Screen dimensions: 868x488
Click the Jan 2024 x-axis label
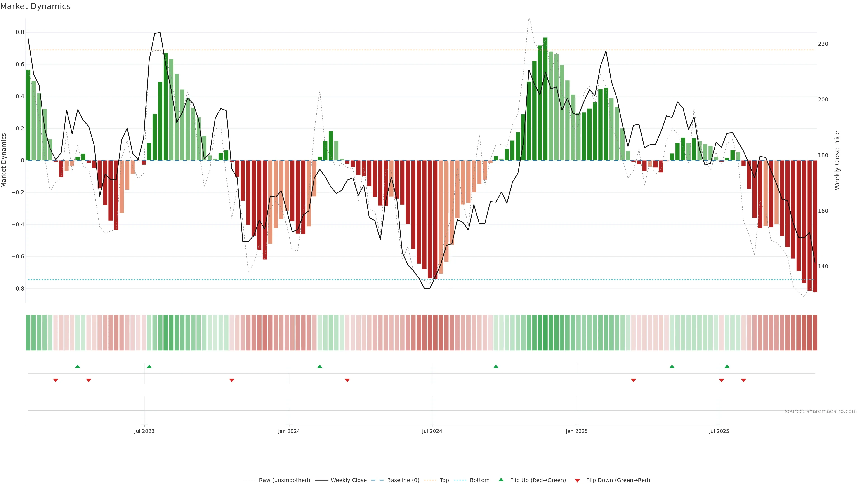point(289,431)
